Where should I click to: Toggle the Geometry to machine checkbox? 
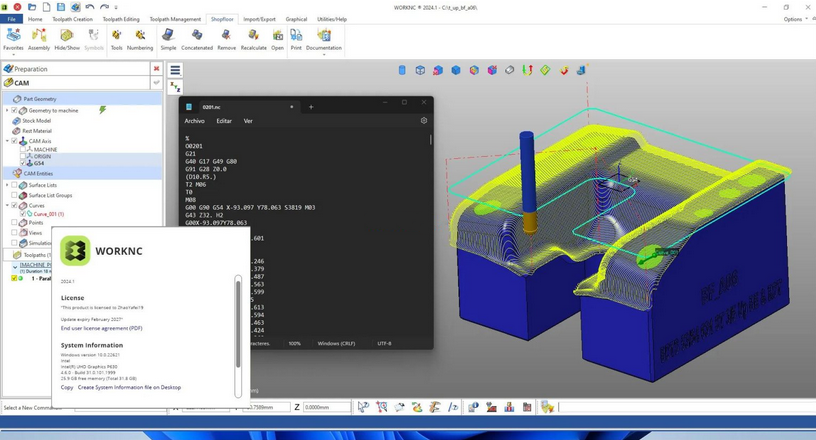click(15, 110)
